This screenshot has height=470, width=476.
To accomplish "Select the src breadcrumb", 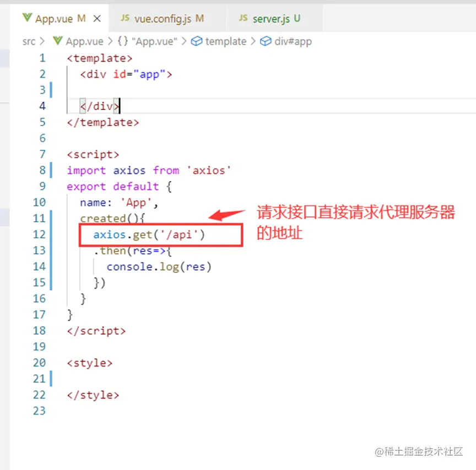I will [29, 41].
